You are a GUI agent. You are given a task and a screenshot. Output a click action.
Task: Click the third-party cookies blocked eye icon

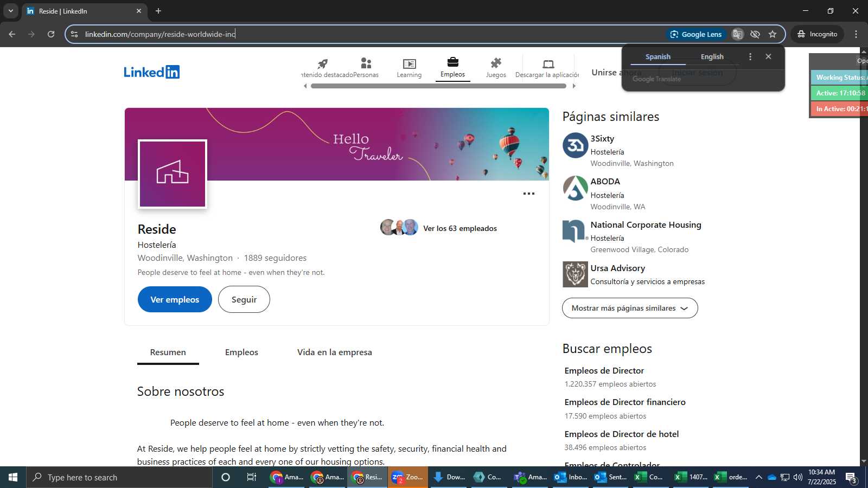(x=755, y=34)
